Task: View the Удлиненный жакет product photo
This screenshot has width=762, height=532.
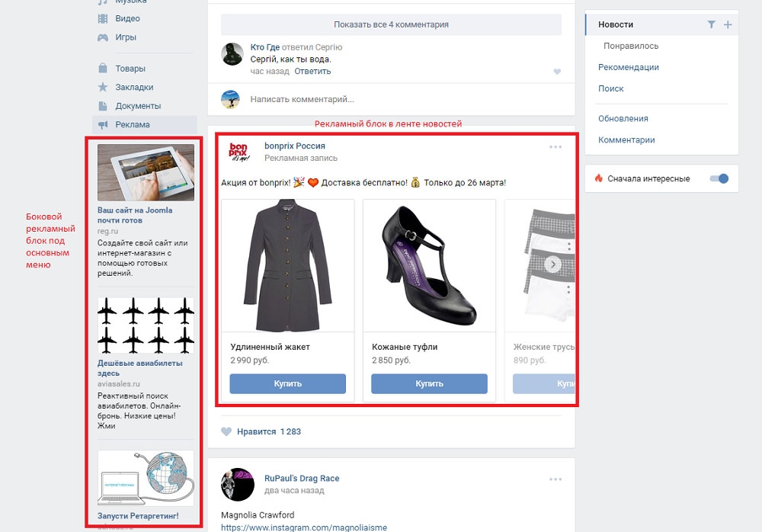Action: click(288, 265)
